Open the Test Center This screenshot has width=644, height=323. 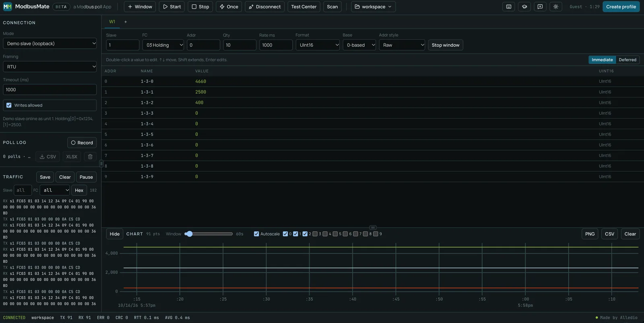[304, 7]
